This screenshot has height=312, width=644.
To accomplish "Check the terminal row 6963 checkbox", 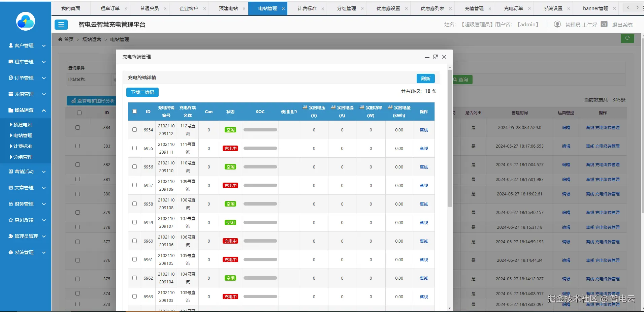I will pos(134,296).
